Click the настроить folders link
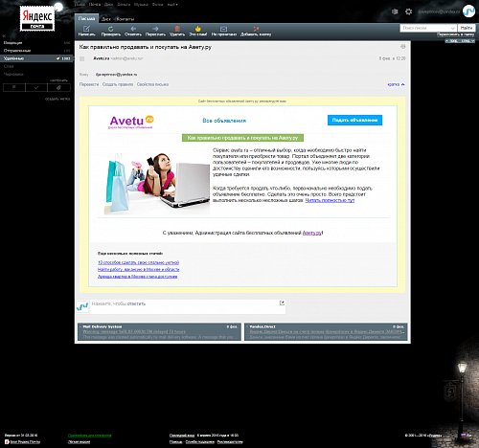479x448 pixels. pos(58,80)
